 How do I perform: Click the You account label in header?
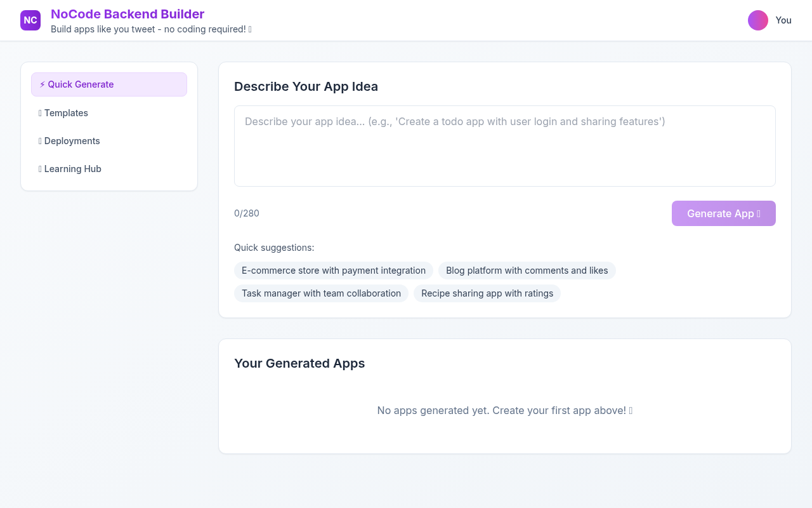[x=783, y=20]
